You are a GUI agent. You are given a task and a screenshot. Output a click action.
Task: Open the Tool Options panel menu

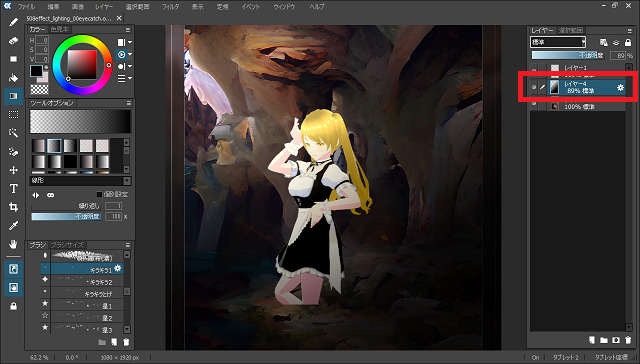(129, 103)
